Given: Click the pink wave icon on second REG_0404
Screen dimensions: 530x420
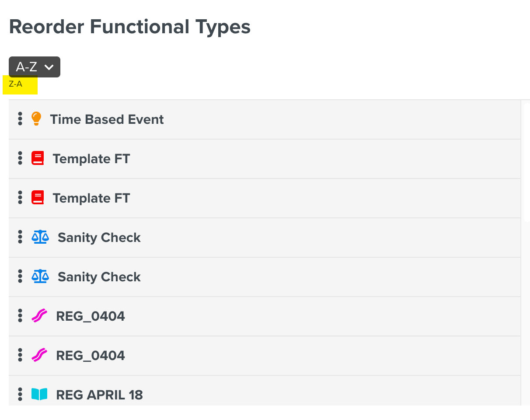Looking at the screenshot, I should coord(39,355).
